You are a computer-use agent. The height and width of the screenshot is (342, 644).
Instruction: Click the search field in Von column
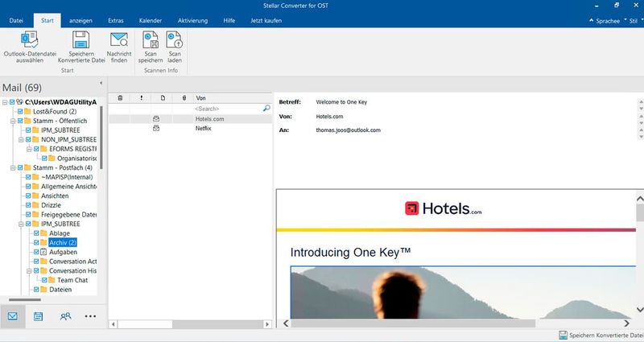coord(228,108)
